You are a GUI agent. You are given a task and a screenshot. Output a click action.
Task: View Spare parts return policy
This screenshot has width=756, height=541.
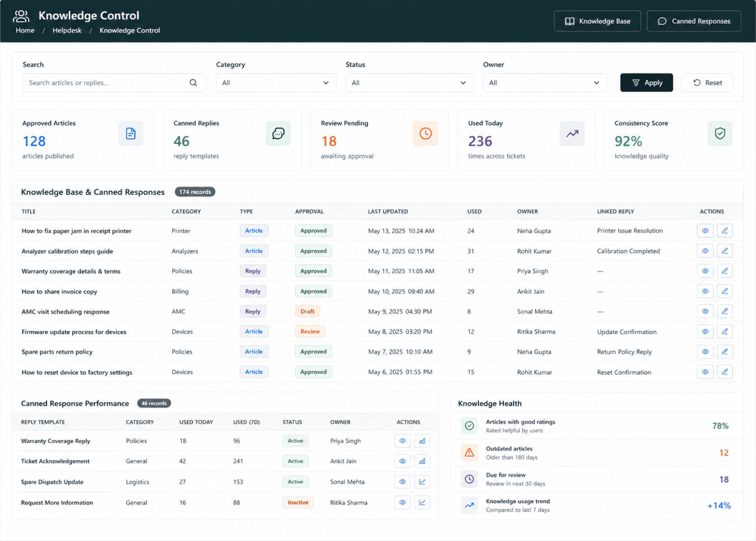tap(705, 352)
